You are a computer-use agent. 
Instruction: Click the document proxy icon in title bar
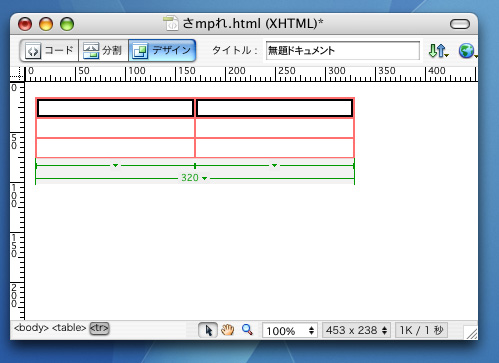pyautogui.click(x=171, y=23)
